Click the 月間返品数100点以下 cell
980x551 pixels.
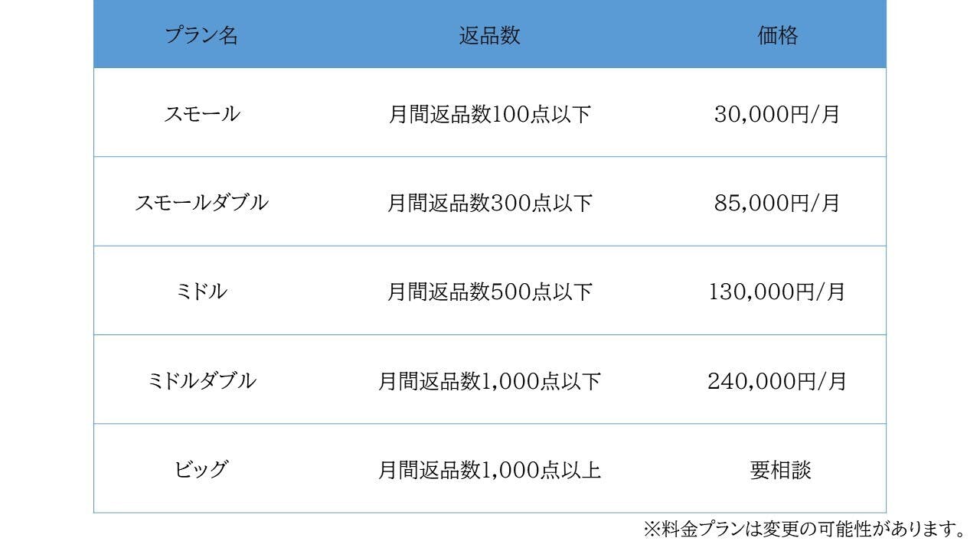point(490,114)
